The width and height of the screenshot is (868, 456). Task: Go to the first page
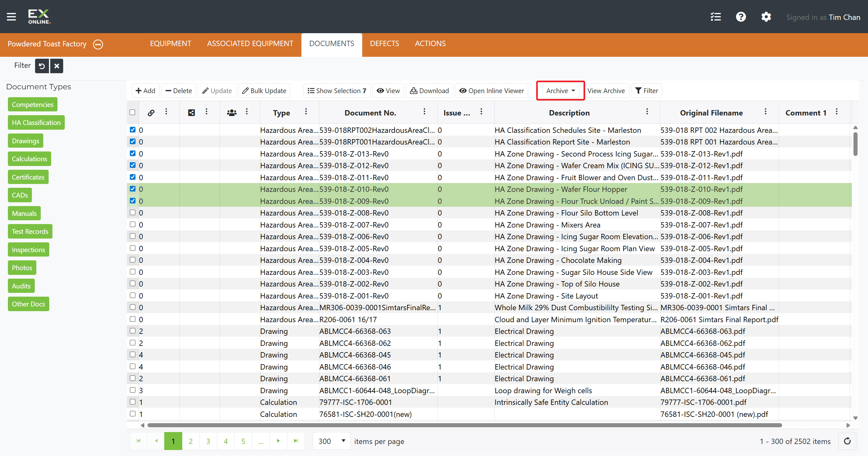(138, 441)
